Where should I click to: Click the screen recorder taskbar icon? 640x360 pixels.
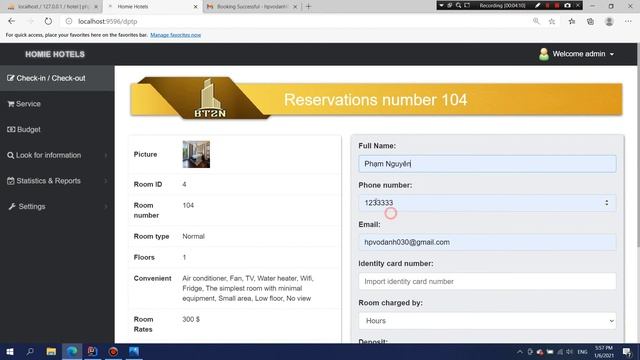click(x=113, y=351)
